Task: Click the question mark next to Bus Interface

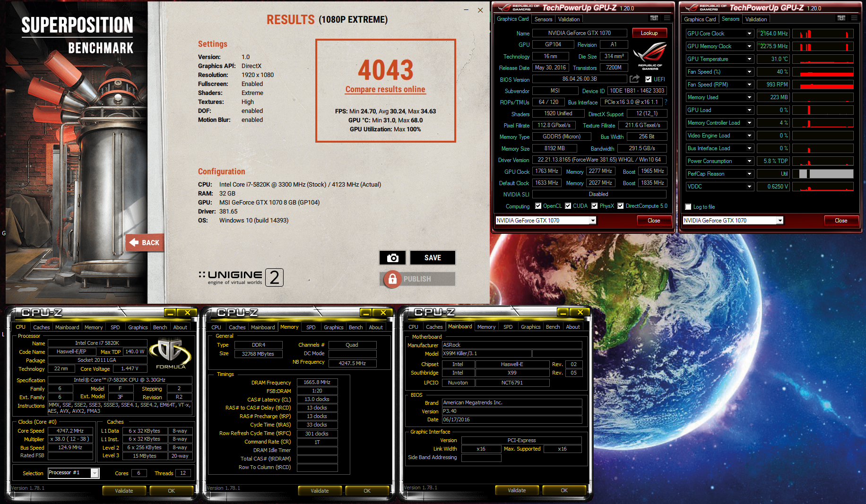Action: (x=666, y=102)
